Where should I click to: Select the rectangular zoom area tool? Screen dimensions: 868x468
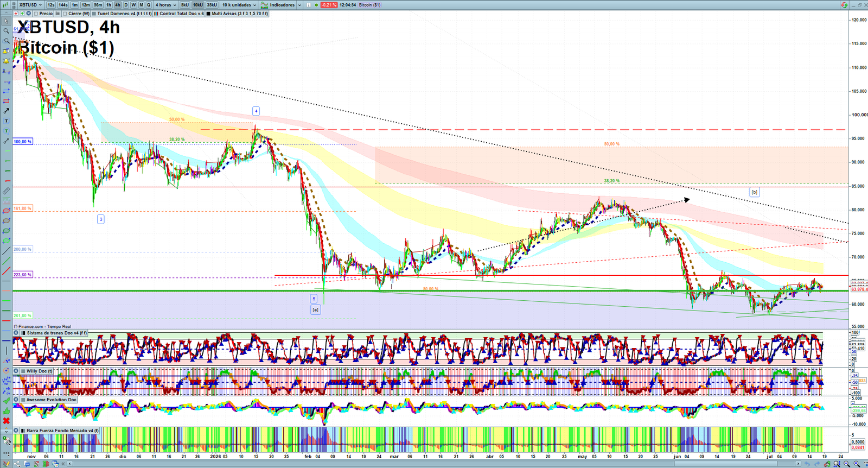[x=6, y=41]
